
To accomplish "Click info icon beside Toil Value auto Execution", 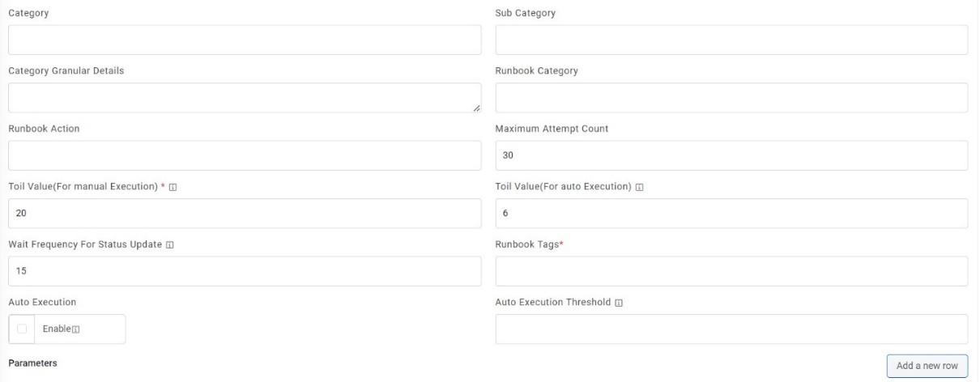I will (x=640, y=187).
